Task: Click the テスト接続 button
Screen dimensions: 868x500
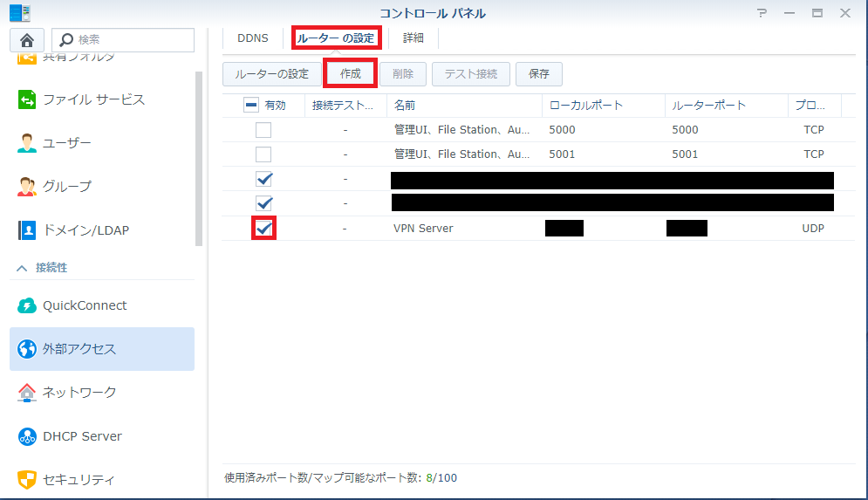Action: click(x=471, y=74)
